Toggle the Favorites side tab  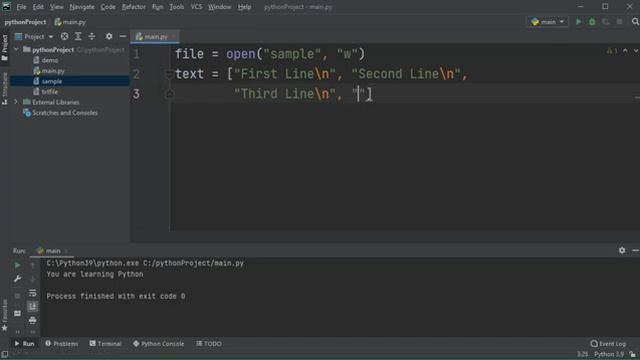coord(4,315)
